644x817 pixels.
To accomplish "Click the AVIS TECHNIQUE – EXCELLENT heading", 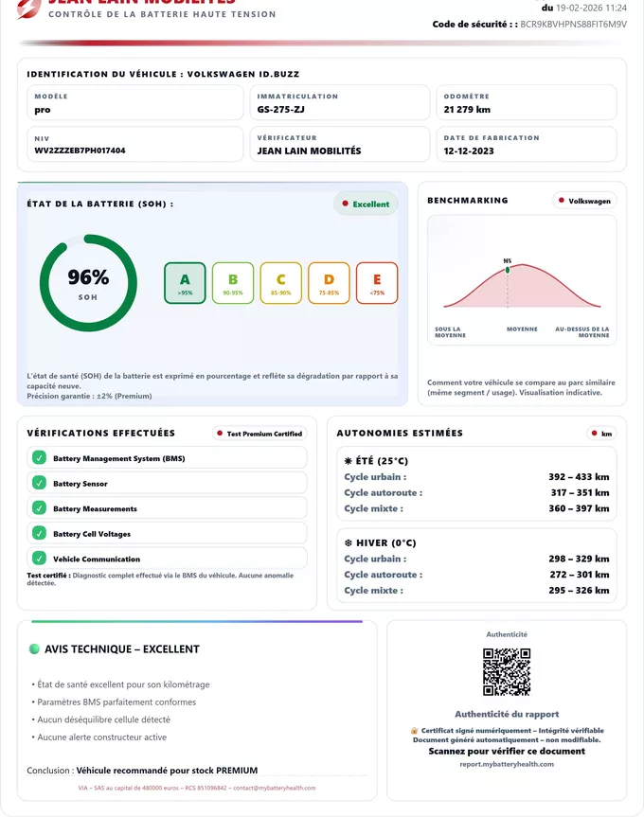I will 122,649.
